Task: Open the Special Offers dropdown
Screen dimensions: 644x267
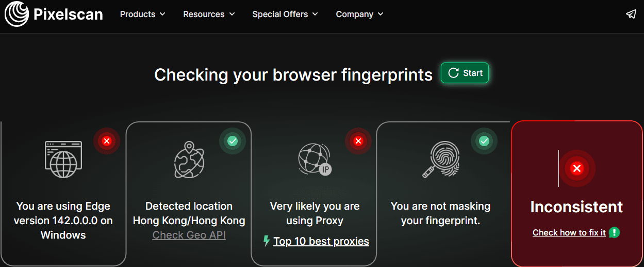Action: (x=285, y=14)
